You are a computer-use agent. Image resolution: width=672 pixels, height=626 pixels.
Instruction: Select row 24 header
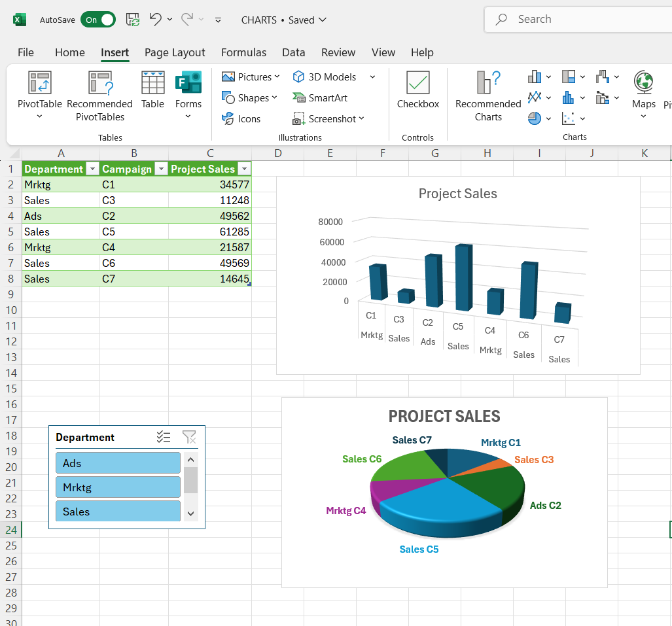pos(11,530)
